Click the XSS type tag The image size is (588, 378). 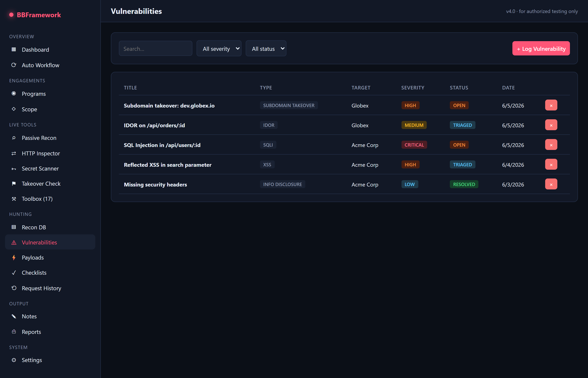click(x=267, y=164)
